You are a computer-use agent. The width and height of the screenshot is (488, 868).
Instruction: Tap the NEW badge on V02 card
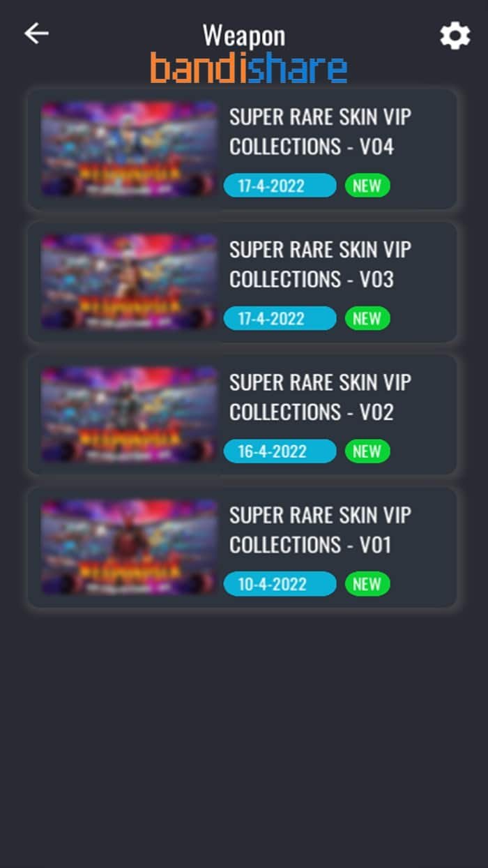[x=367, y=451]
